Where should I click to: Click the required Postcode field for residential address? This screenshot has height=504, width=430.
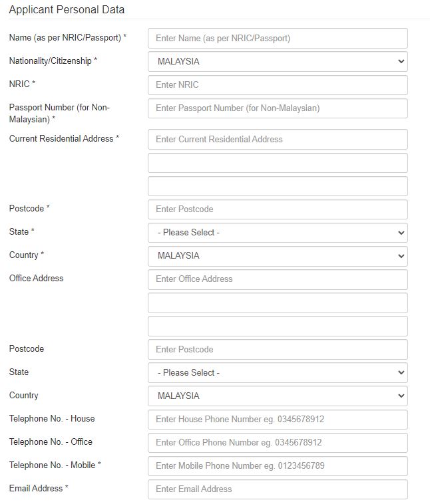(x=277, y=209)
